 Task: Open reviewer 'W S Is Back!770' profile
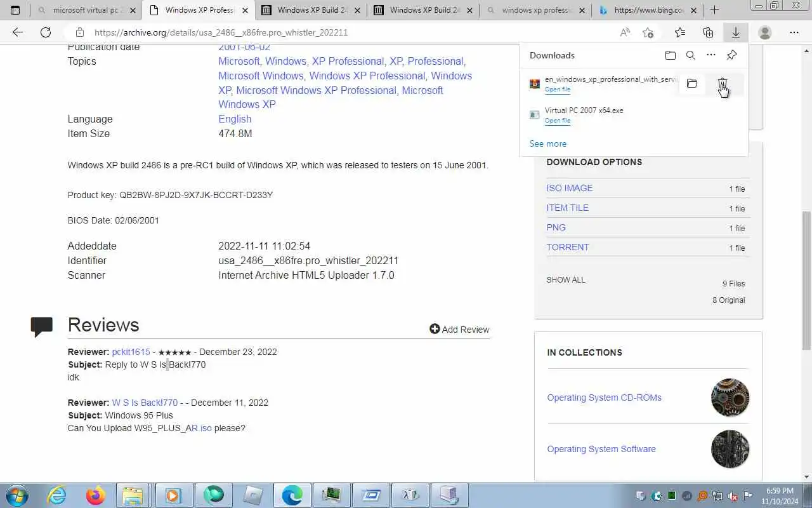[x=145, y=403]
